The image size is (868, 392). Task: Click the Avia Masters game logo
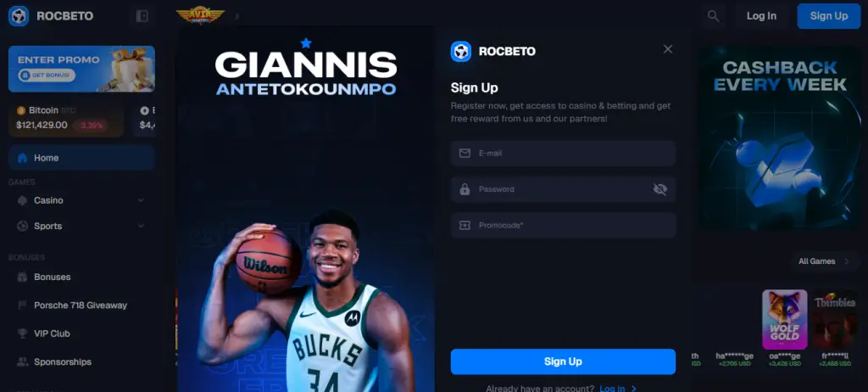coord(200,15)
